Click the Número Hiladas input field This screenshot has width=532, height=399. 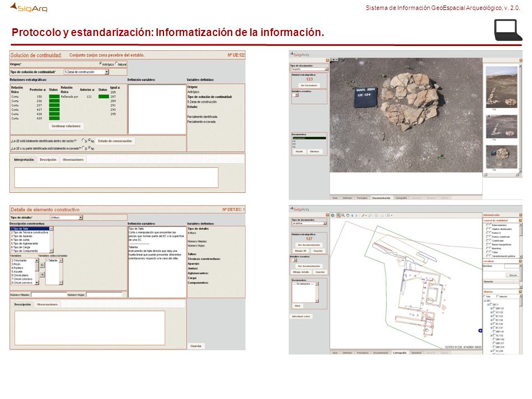49,295
